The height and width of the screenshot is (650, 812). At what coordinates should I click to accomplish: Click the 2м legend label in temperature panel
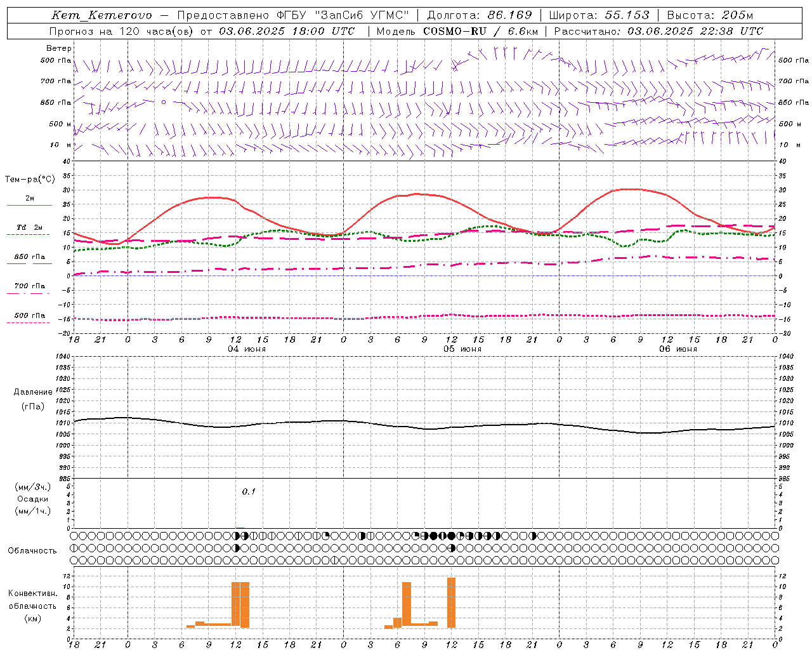click(30, 198)
